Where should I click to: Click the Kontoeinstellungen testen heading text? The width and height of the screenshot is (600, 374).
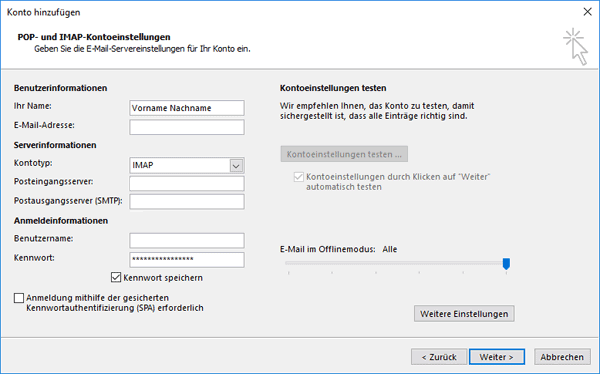pyautogui.click(x=333, y=88)
